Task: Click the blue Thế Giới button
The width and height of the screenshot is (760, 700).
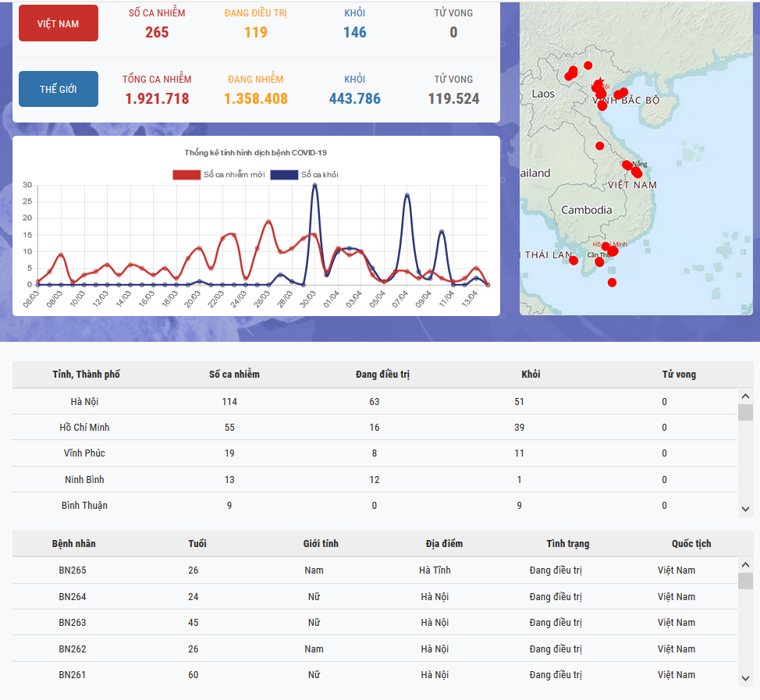Action: click(x=59, y=89)
